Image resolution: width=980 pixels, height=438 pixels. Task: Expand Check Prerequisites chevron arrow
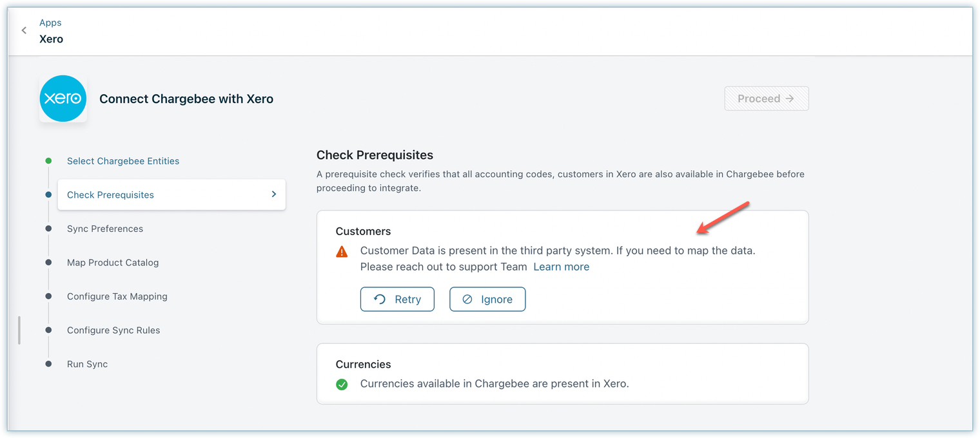(x=273, y=195)
